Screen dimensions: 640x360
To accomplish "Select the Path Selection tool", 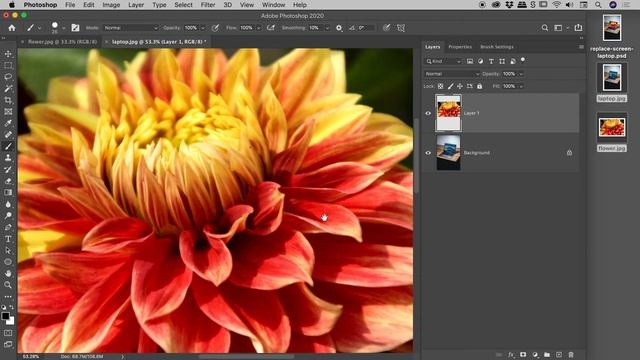I will click(x=8, y=250).
